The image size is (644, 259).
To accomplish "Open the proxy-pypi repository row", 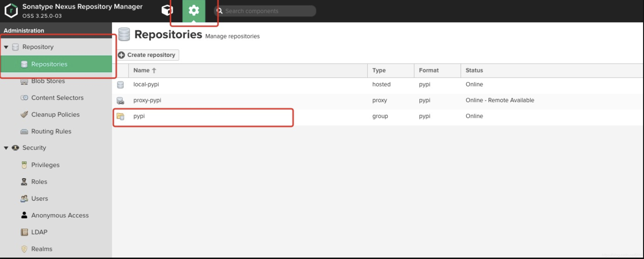I will pyautogui.click(x=147, y=100).
